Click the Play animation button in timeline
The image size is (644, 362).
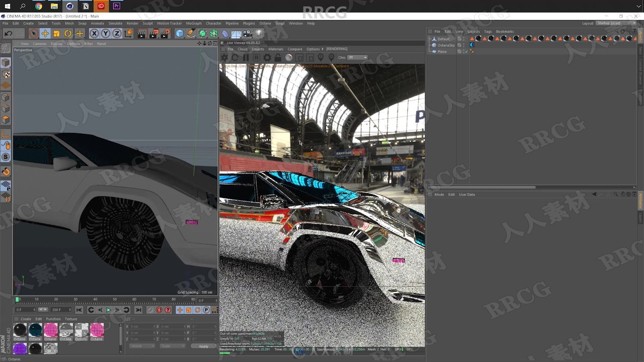[x=108, y=310]
